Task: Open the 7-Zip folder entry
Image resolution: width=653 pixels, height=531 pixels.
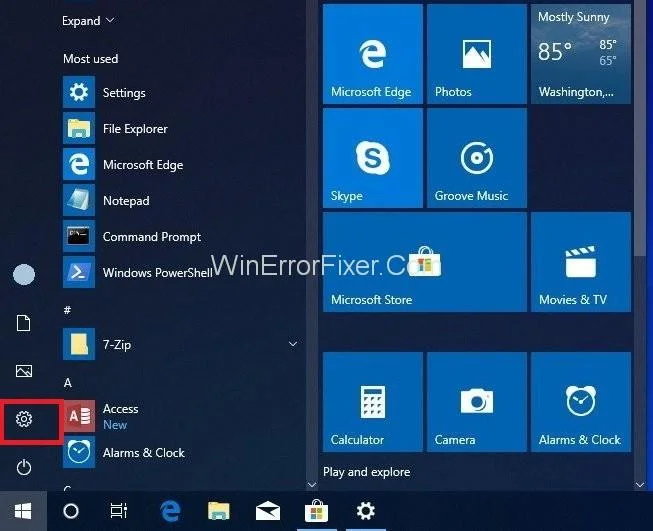Action: point(181,344)
